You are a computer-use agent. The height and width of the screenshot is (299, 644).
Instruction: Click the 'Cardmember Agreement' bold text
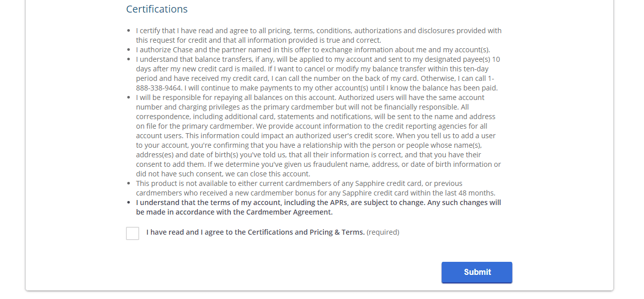(289, 212)
